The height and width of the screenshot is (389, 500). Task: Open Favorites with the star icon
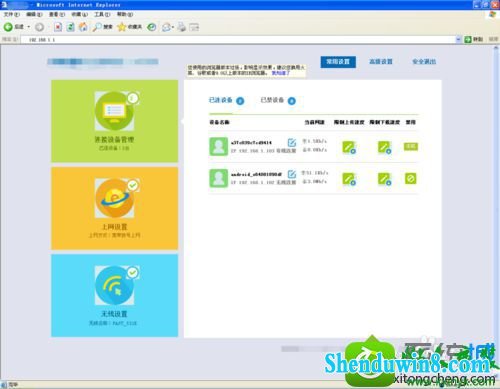click(130, 27)
